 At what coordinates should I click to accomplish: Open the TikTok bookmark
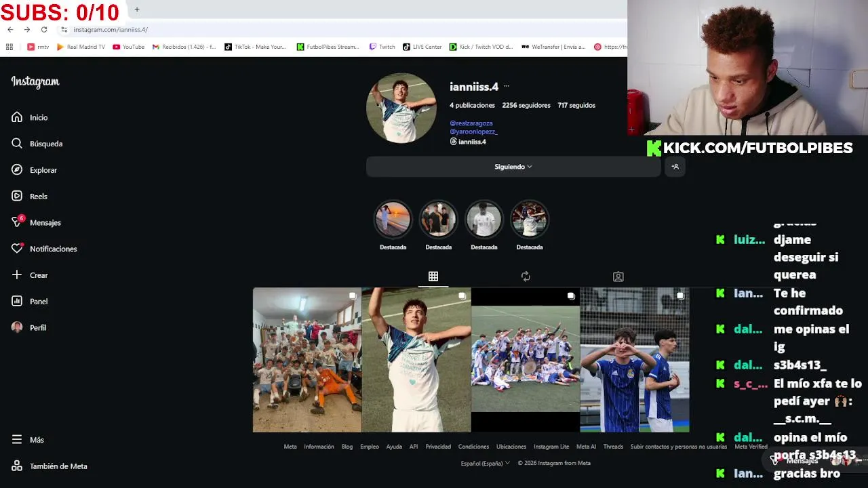click(256, 47)
